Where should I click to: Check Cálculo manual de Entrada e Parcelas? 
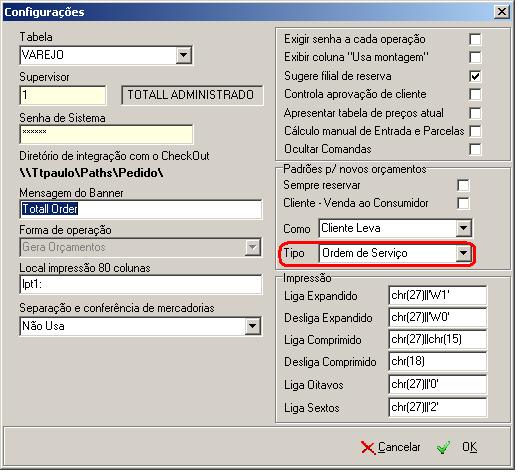coord(475,131)
